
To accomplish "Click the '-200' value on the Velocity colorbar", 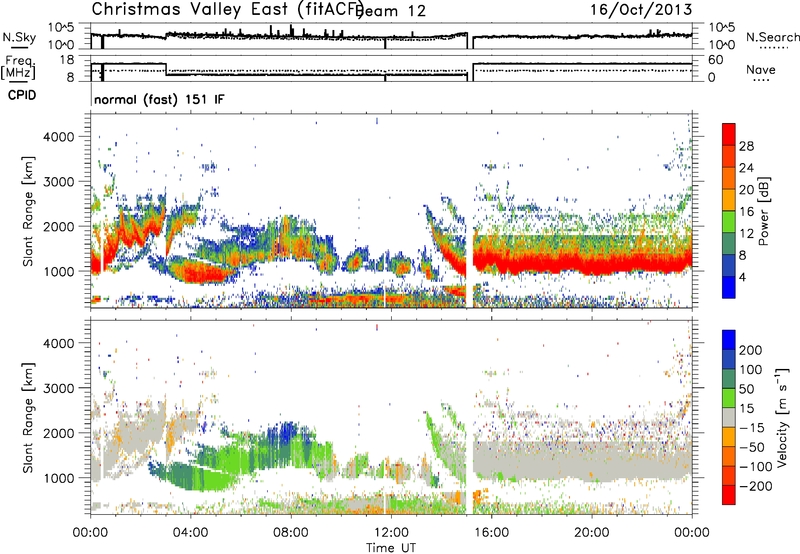I will click(x=754, y=486).
